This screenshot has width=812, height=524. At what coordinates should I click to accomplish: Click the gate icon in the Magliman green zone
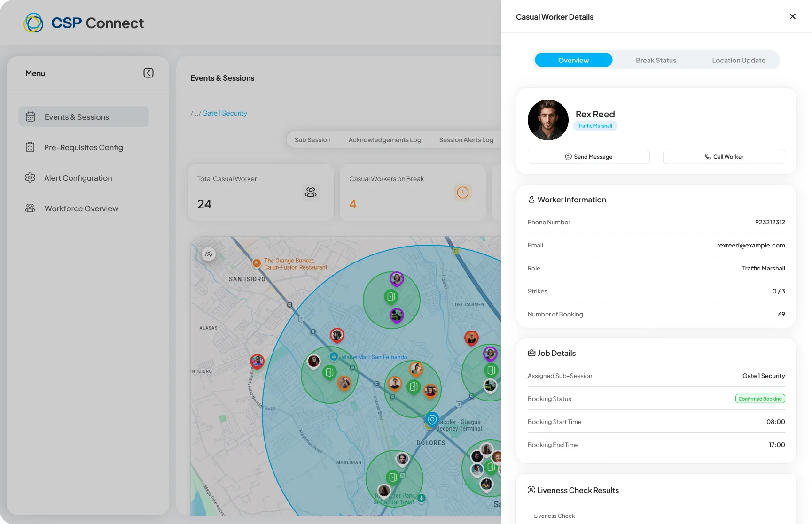click(393, 478)
